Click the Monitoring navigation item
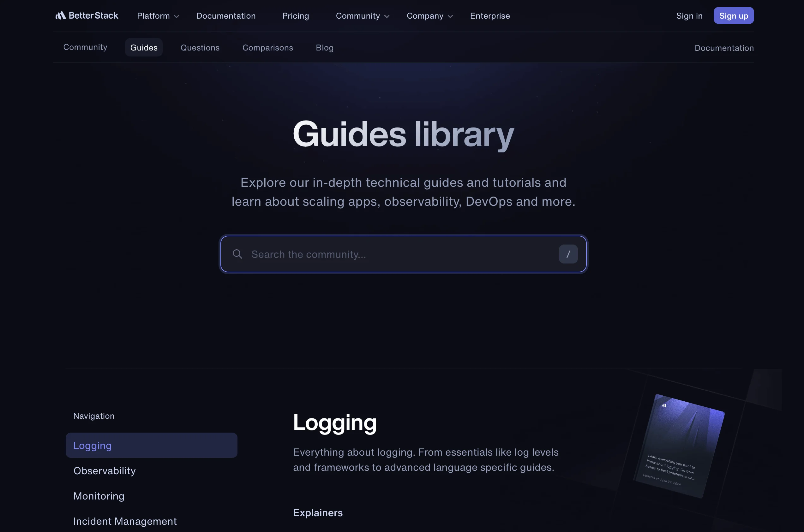Screen dimensions: 804x532 tap(99, 495)
